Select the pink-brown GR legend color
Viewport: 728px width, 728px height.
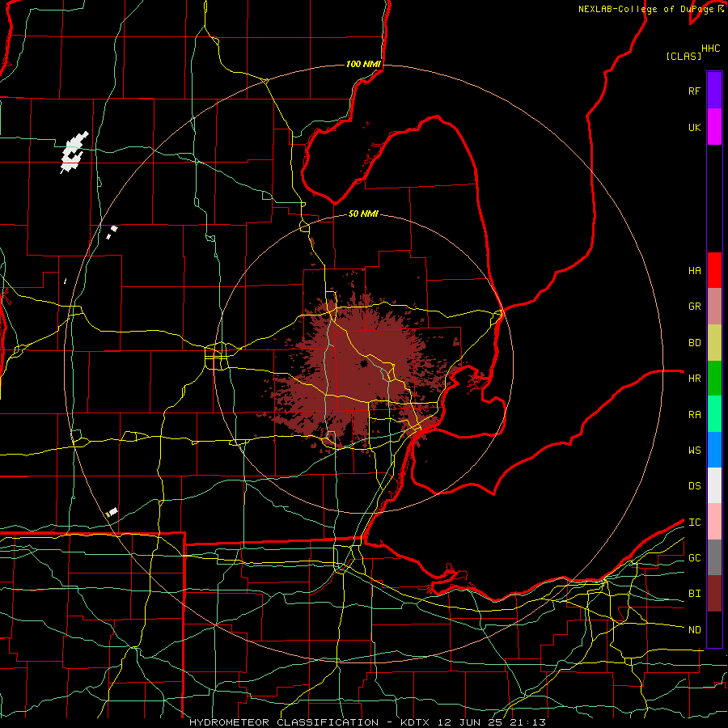tap(714, 307)
